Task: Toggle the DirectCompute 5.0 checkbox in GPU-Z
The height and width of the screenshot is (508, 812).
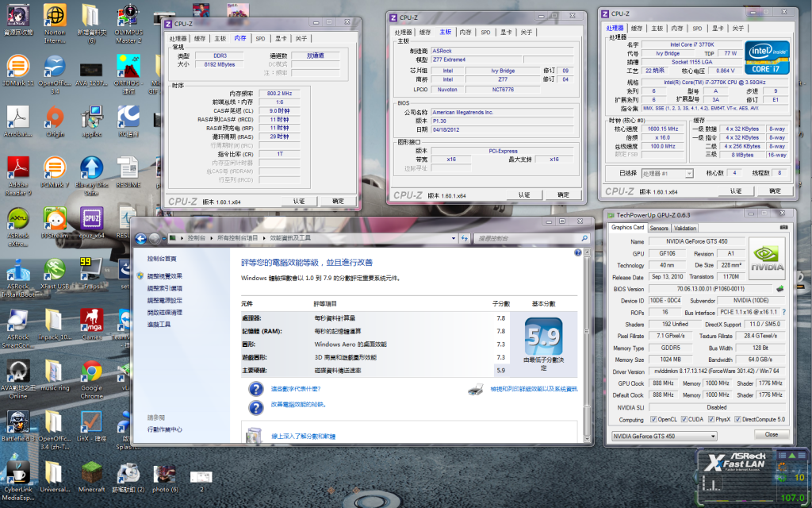Action: [x=737, y=419]
